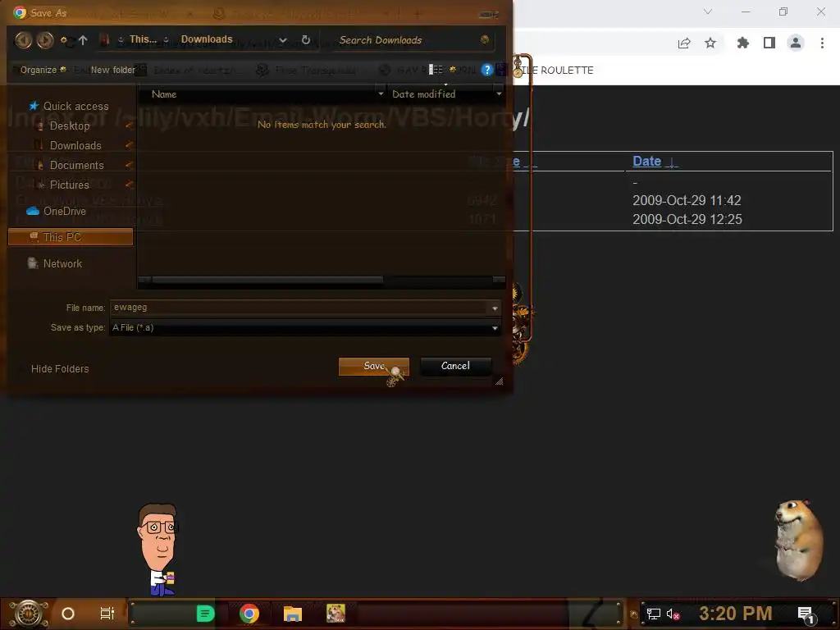Open the steampunk Start button
840x630 pixels.
[29, 614]
